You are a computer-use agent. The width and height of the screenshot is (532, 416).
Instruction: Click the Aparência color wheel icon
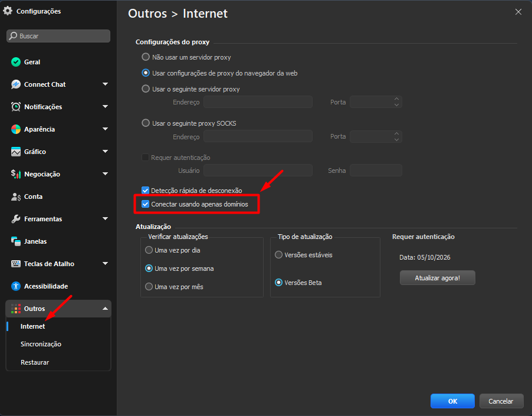coord(15,129)
